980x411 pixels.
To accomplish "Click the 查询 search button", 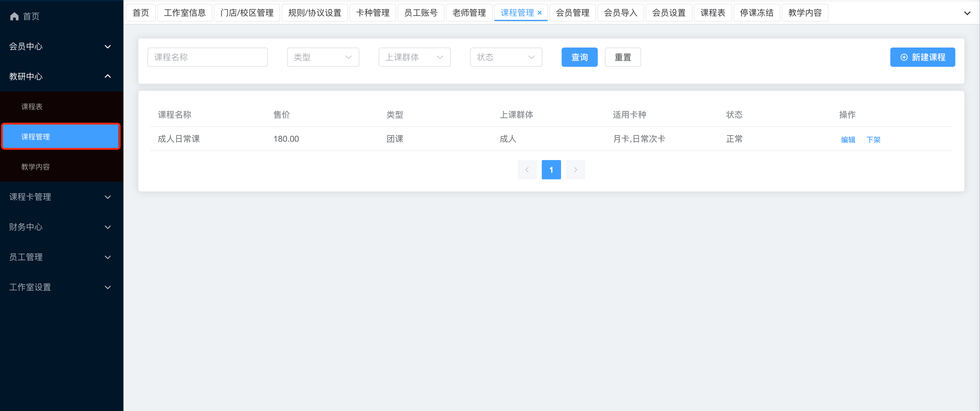I will tap(579, 57).
